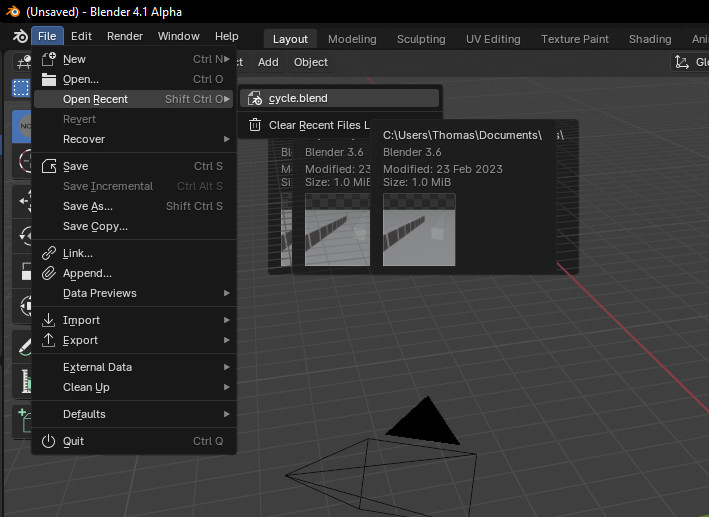Click the chain Link icon
The height and width of the screenshot is (517, 709).
[48, 253]
